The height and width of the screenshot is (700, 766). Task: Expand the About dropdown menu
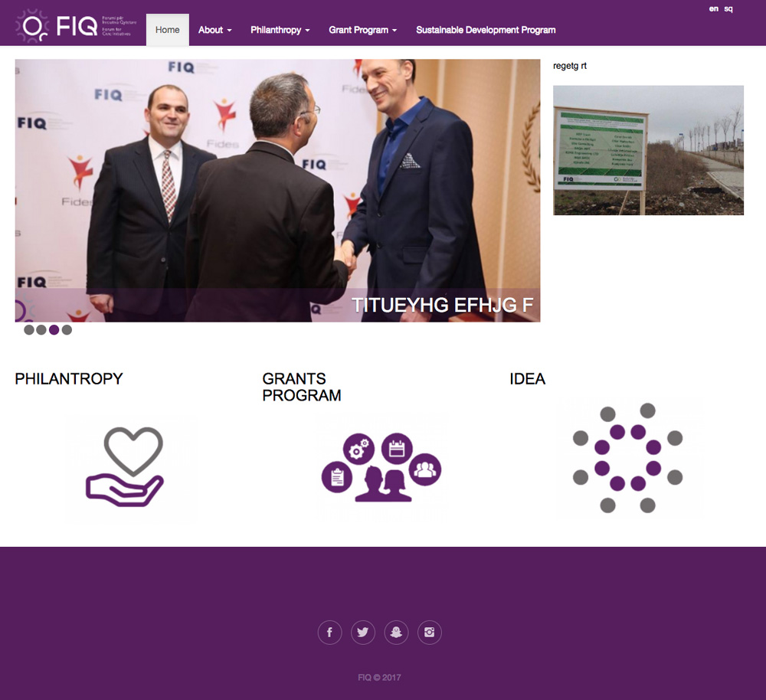tap(215, 30)
